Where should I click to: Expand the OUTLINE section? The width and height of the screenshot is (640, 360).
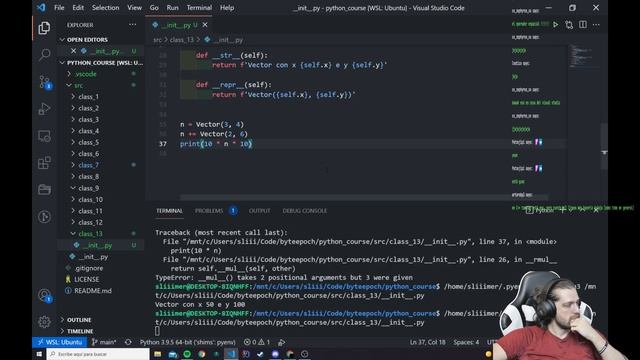[x=100, y=320]
